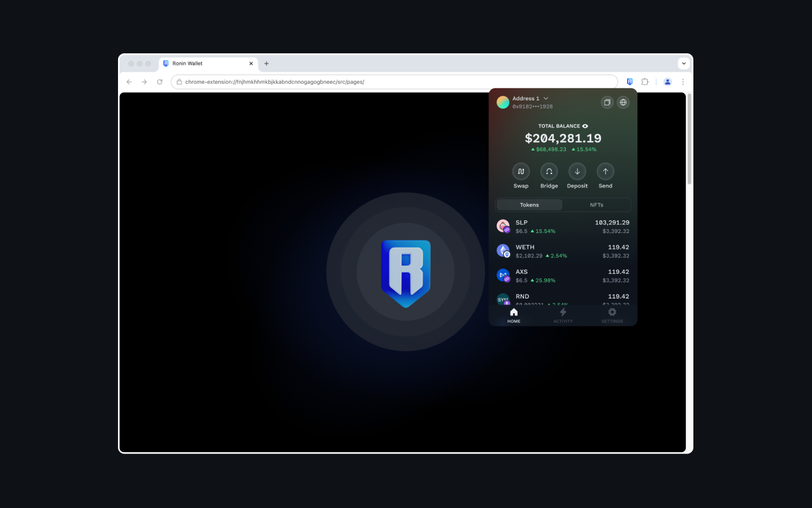Viewport: 812px width, 508px height.
Task: Switch the token view toggle to NFTs
Action: [x=596, y=204]
